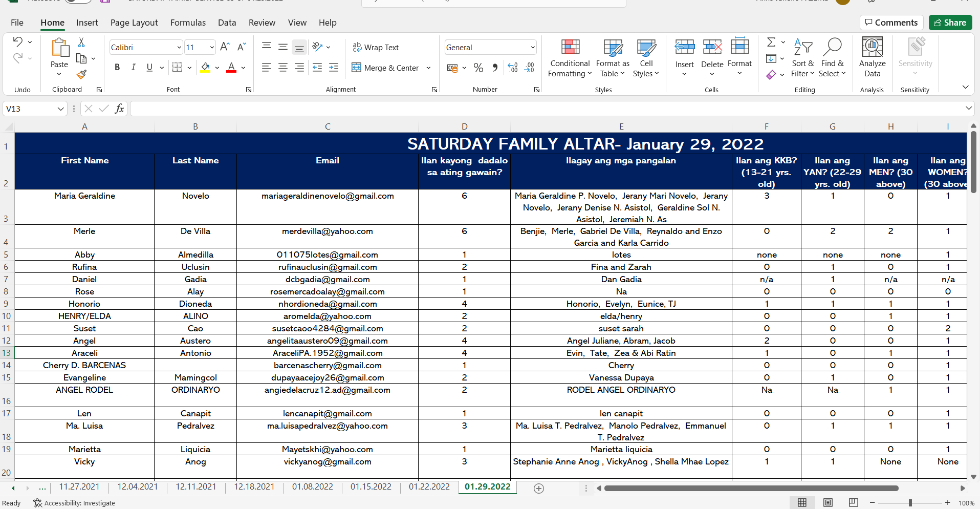The width and height of the screenshot is (980, 509).
Task: Switch to the Formulas tab
Action: pyautogui.click(x=188, y=23)
